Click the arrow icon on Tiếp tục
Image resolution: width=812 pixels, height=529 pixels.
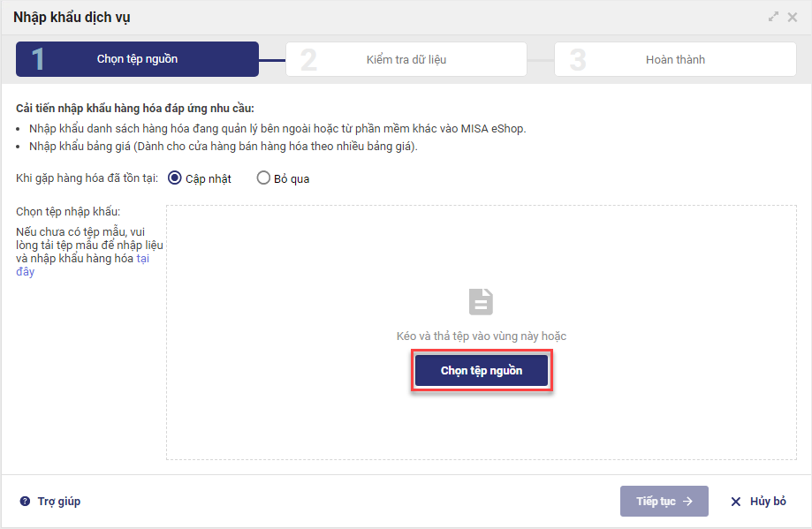pyautogui.click(x=687, y=502)
